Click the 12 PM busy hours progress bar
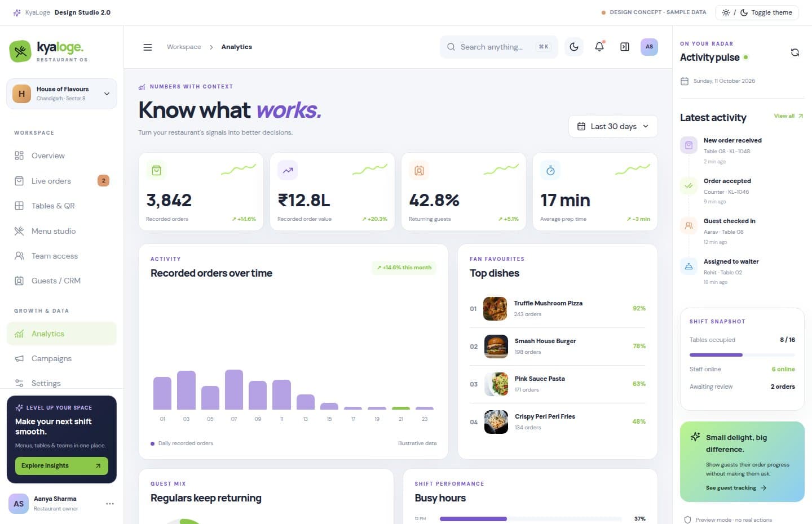 (531, 519)
